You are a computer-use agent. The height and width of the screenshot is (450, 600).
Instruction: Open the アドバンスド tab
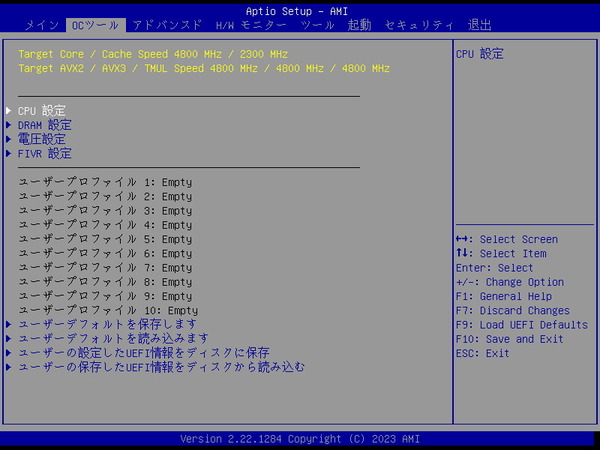click(167, 26)
